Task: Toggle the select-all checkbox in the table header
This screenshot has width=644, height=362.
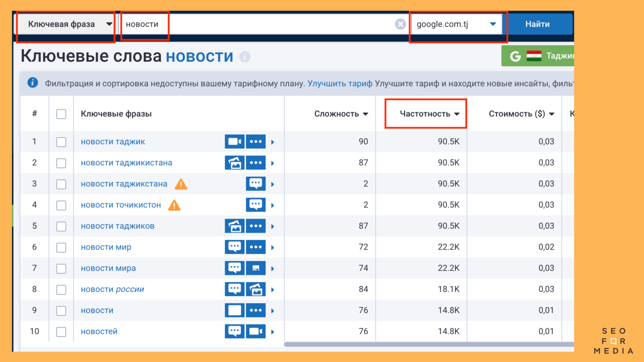Action: tap(61, 114)
